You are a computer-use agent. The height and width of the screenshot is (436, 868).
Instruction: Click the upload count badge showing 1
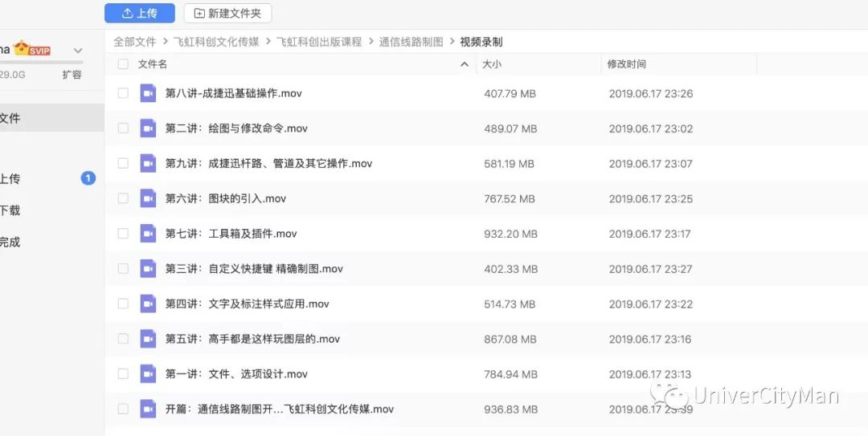[88, 178]
